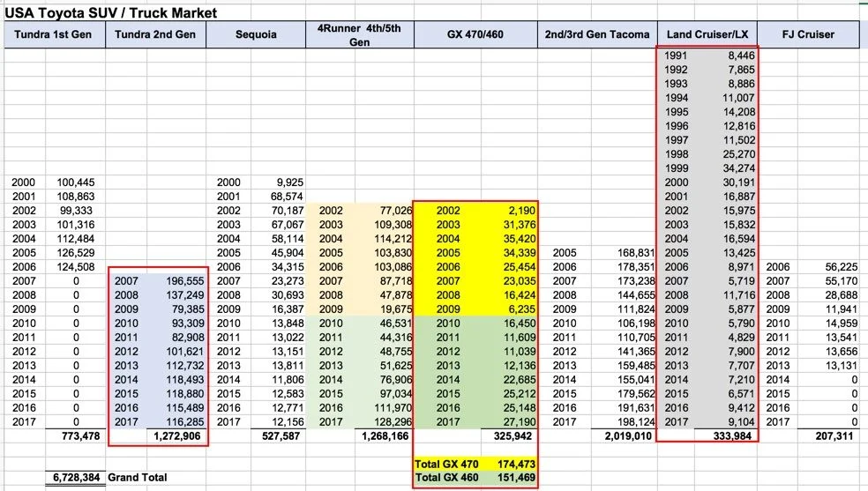The height and width of the screenshot is (491, 868).
Task: Select the '2nd/3rd Gen Tacoma' header
Action: click(597, 34)
